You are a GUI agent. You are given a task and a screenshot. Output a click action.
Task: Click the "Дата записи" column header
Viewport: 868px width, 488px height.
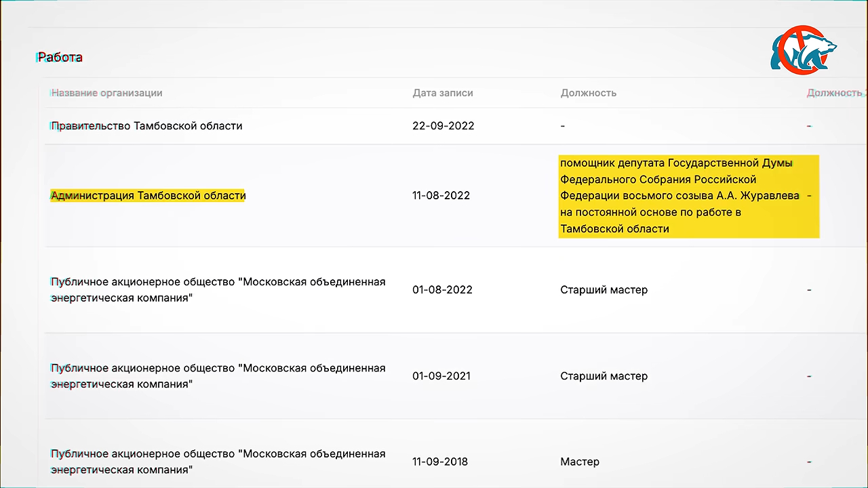443,93
